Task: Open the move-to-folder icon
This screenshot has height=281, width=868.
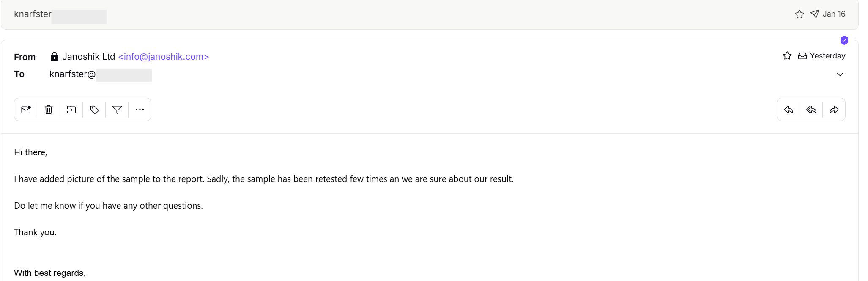Action: (71, 110)
